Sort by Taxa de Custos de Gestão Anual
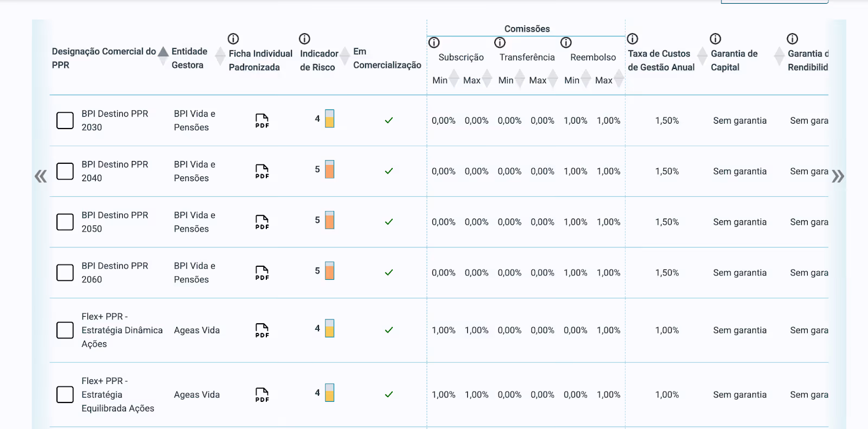This screenshot has height=429, width=868. [x=703, y=56]
